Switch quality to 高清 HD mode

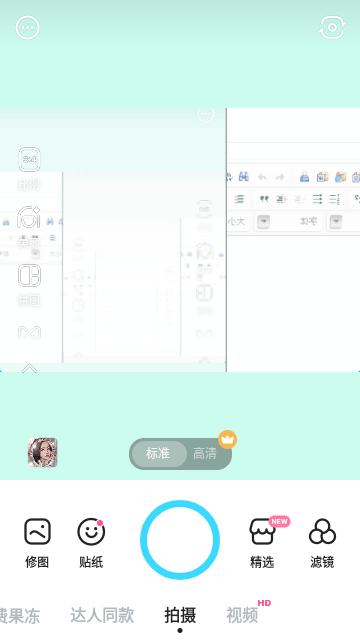205,453
